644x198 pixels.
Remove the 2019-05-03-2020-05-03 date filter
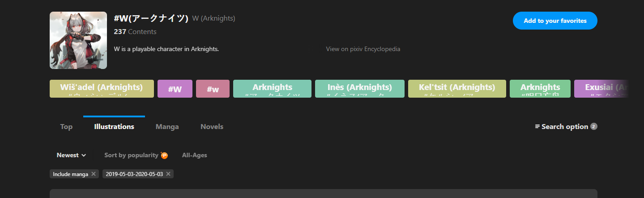pyautogui.click(x=168, y=174)
